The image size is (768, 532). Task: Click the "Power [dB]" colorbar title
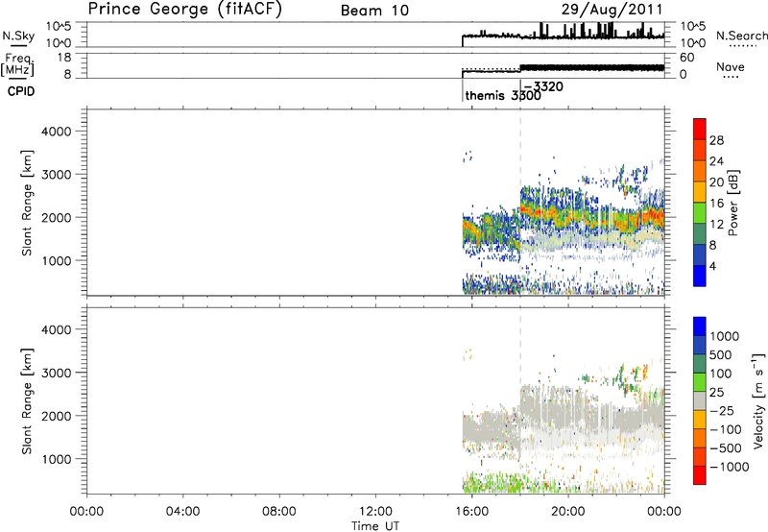[732, 203]
